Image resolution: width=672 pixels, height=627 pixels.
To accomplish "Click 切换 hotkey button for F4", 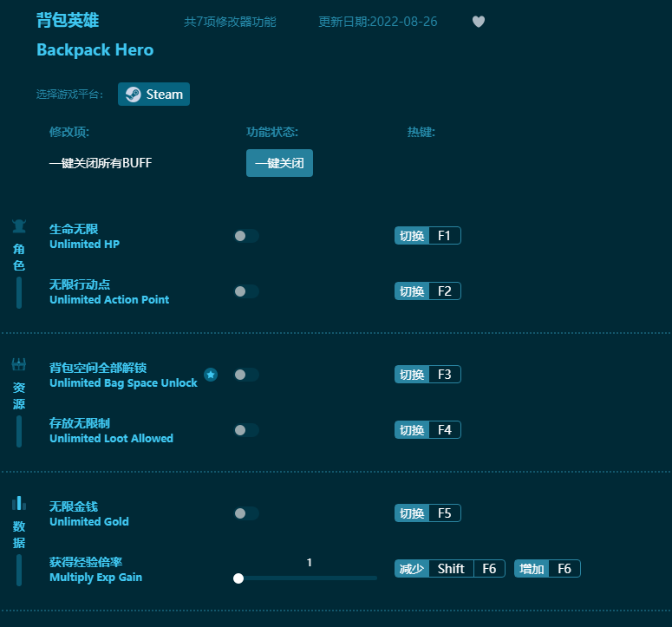I will pyautogui.click(x=411, y=430).
